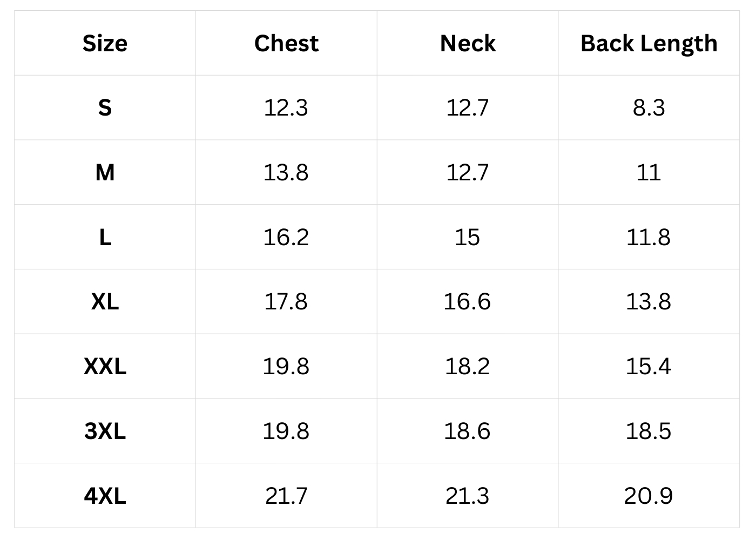
Task: Select the XL size row label
Action: coord(105,301)
